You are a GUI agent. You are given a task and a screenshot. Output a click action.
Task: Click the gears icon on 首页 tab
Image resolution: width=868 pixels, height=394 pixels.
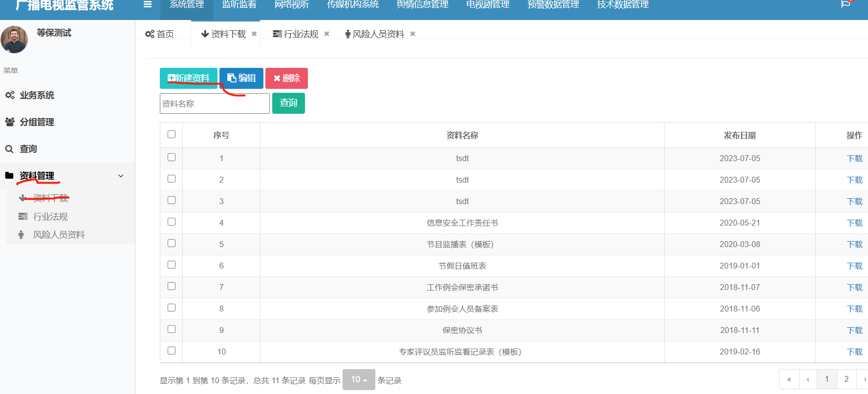click(x=150, y=34)
